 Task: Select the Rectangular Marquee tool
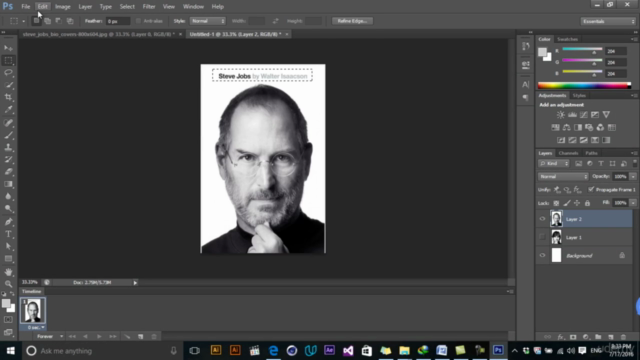8,60
